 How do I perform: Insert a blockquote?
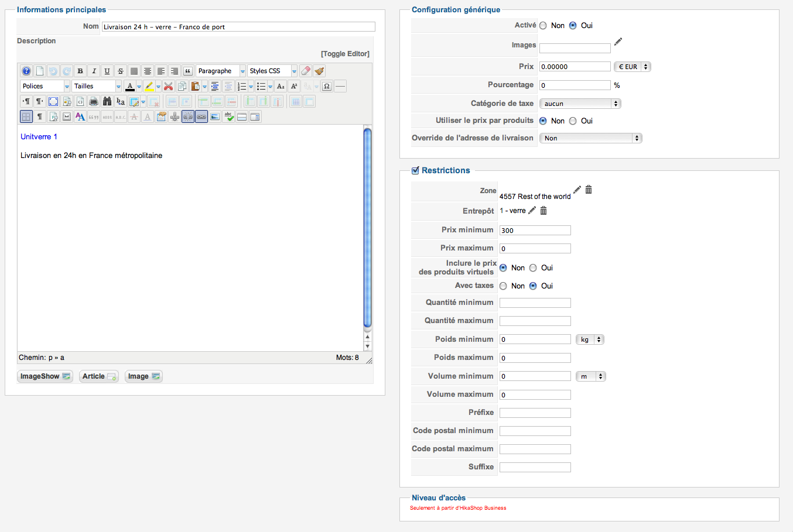coord(188,71)
